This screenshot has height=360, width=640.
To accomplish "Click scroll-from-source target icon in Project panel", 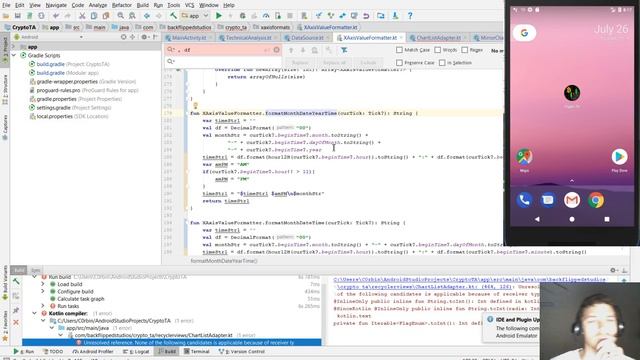I will point(124,37).
